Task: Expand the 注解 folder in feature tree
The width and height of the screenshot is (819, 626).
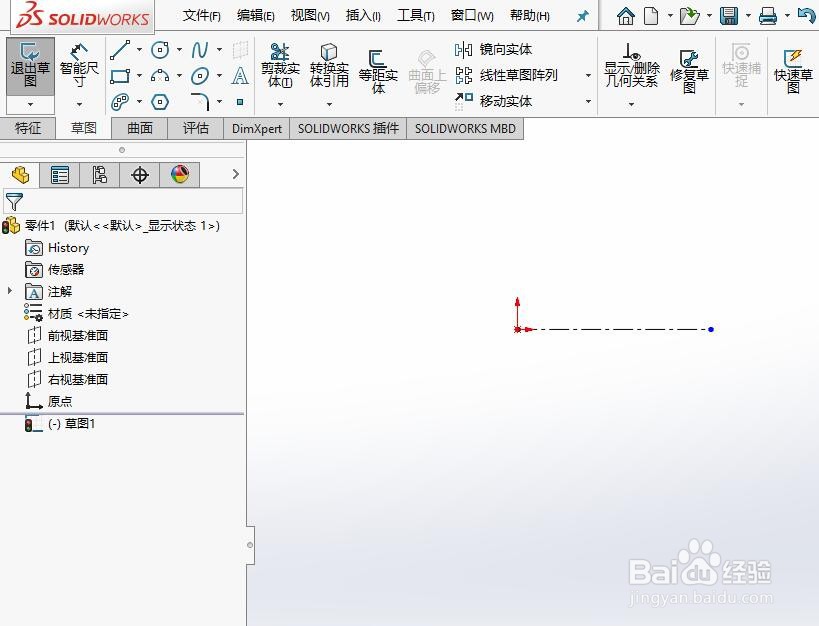Action: click(x=10, y=291)
